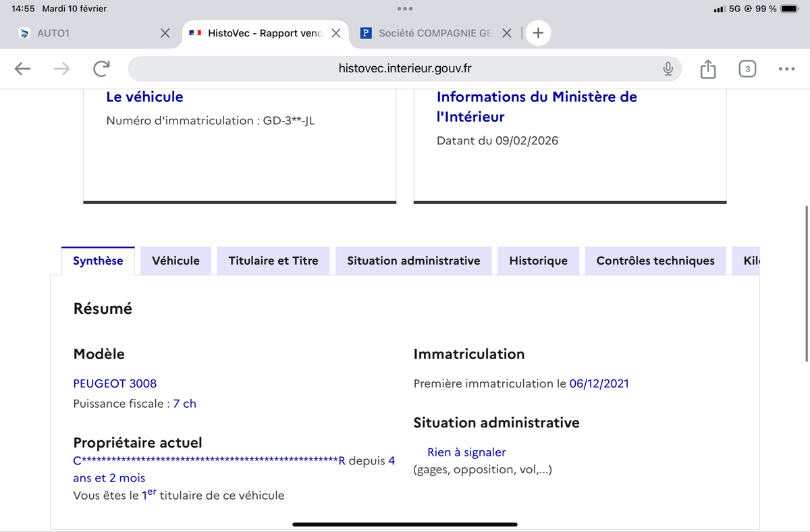Close the HistoVec tab
Screen dimensions: 810x532
[335, 32]
